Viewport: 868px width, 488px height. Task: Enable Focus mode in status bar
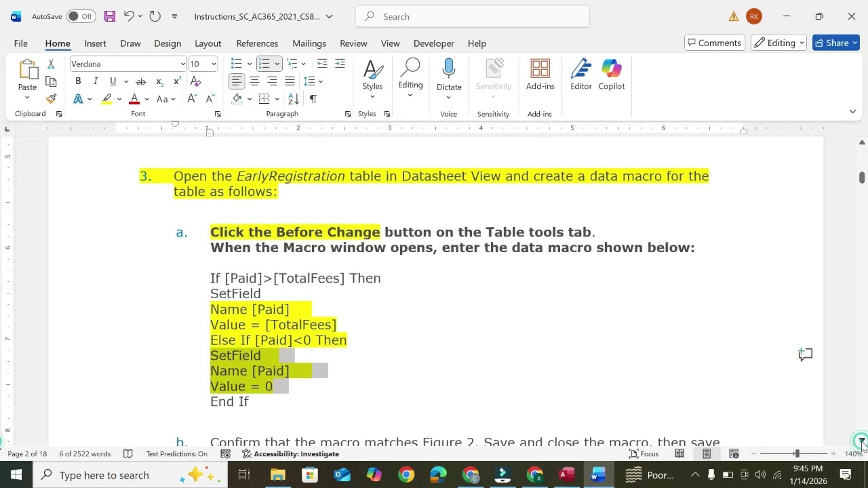pos(644,454)
